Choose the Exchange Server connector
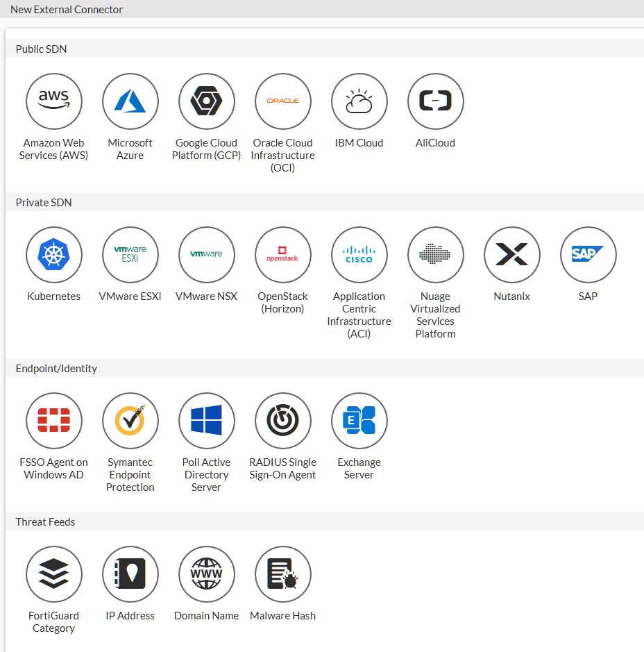This screenshot has width=644, height=652. point(359,421)
